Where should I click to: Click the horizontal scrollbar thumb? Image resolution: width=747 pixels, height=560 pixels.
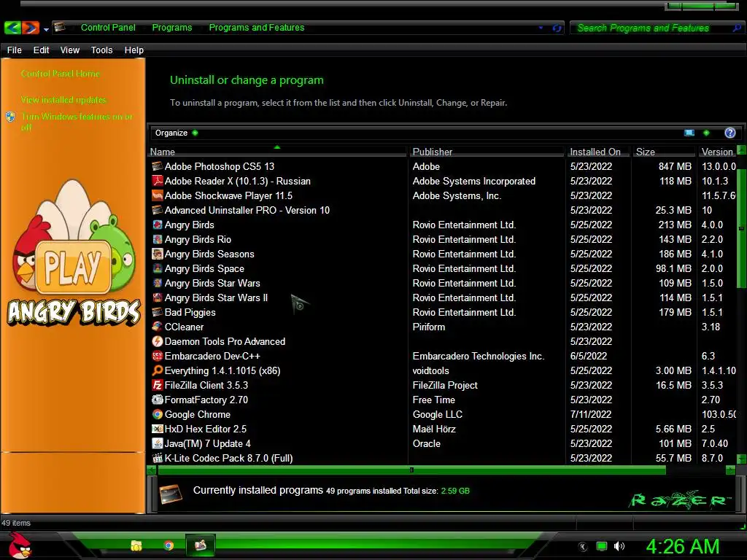(411, 470)
